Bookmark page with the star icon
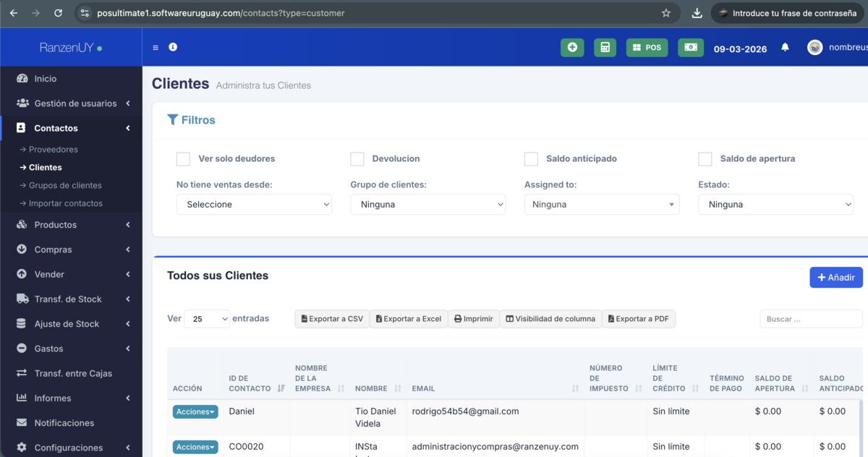 [665, 13]
